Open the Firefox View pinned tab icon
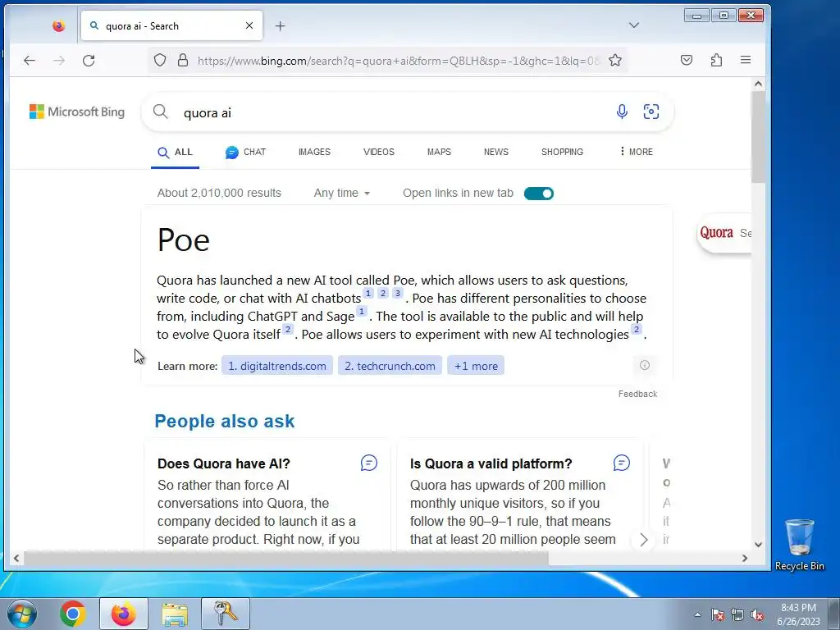This screenshot has height=630, width=840. point(58,25)
